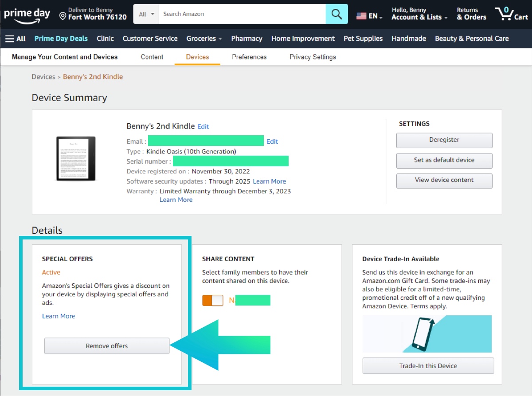
Task: Click the Kindle Oasis device image
Action: pyautogui.click(x=76, y=158)
